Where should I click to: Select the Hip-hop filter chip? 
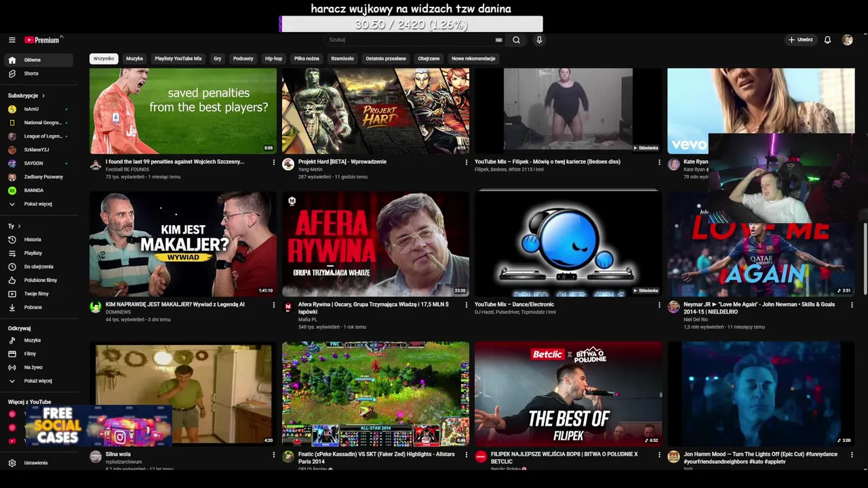(273, 58)
